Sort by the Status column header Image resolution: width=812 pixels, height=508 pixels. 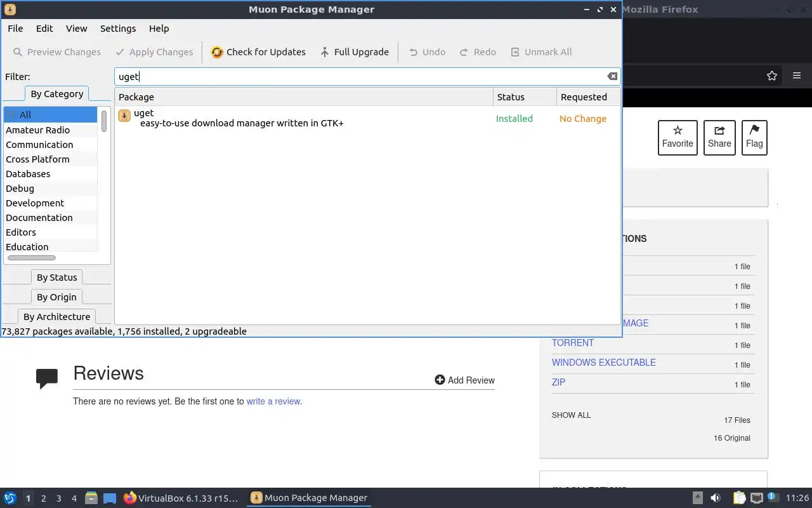click(525, 97)
